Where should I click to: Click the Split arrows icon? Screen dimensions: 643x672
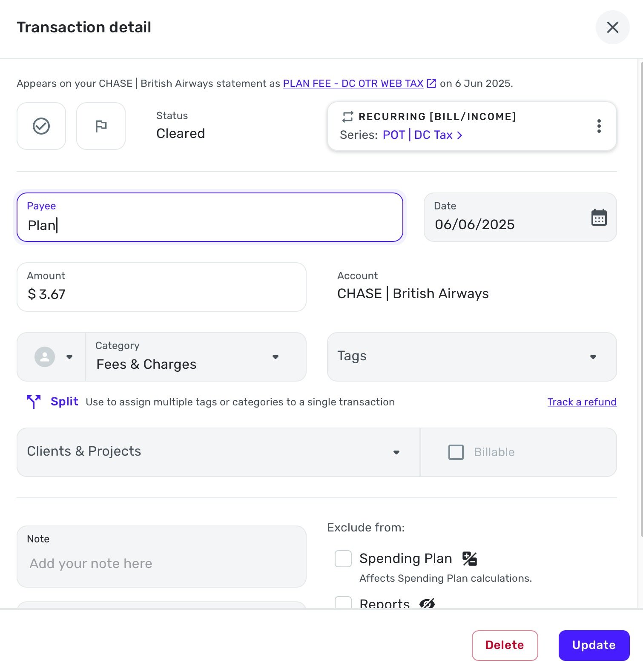(34, 402)
